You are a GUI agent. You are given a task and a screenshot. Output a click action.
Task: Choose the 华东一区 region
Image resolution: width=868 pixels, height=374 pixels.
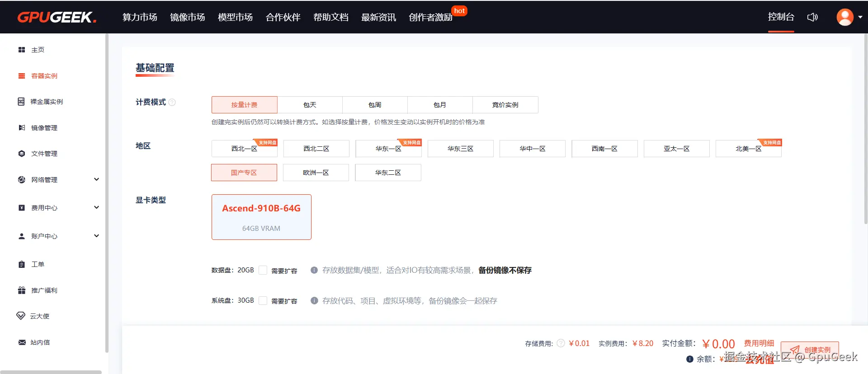tap(388, 149)
